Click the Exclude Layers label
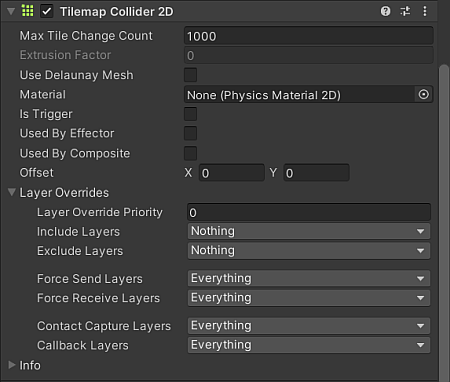Image resolution: width=450 pixels, height=382 pixels. pos(80,251)
